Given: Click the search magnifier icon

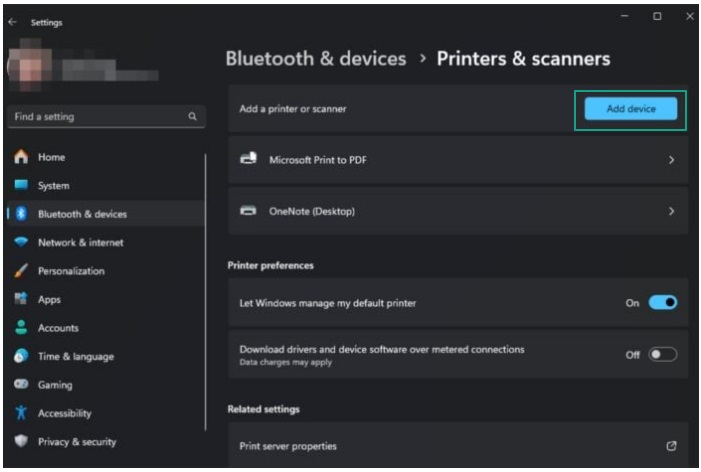Looking at the screenshot, I should [192, 117].
